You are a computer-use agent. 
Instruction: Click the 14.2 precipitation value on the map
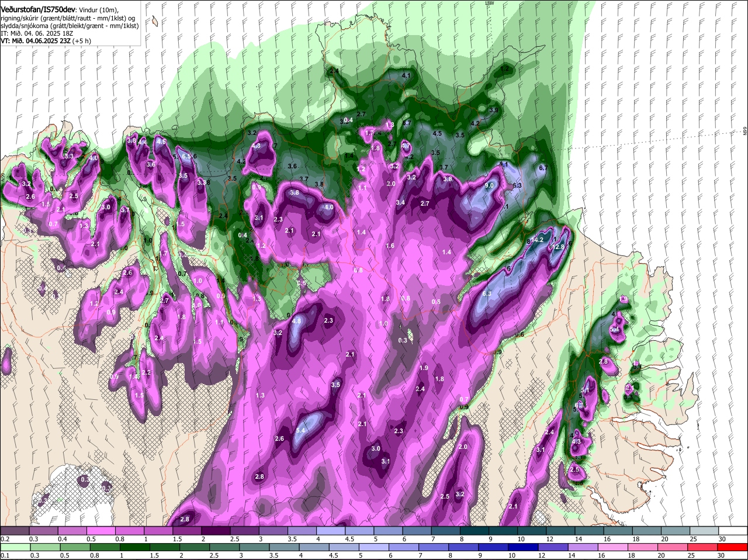(538, 240)
